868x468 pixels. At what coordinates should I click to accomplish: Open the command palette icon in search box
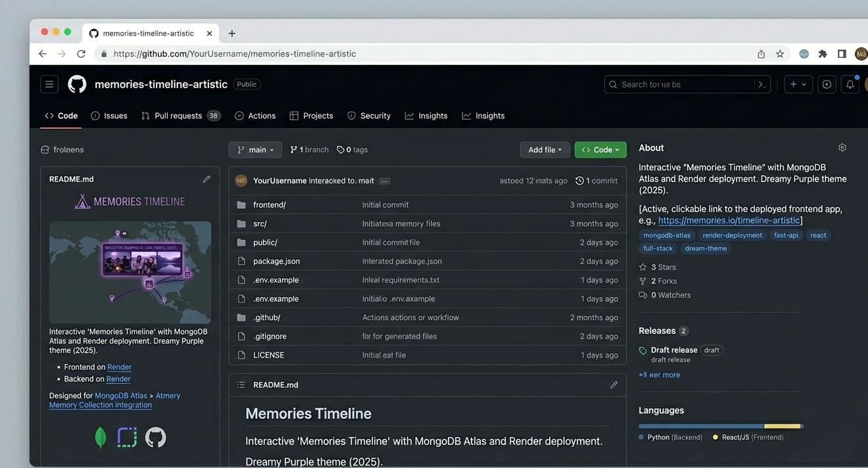762,84
